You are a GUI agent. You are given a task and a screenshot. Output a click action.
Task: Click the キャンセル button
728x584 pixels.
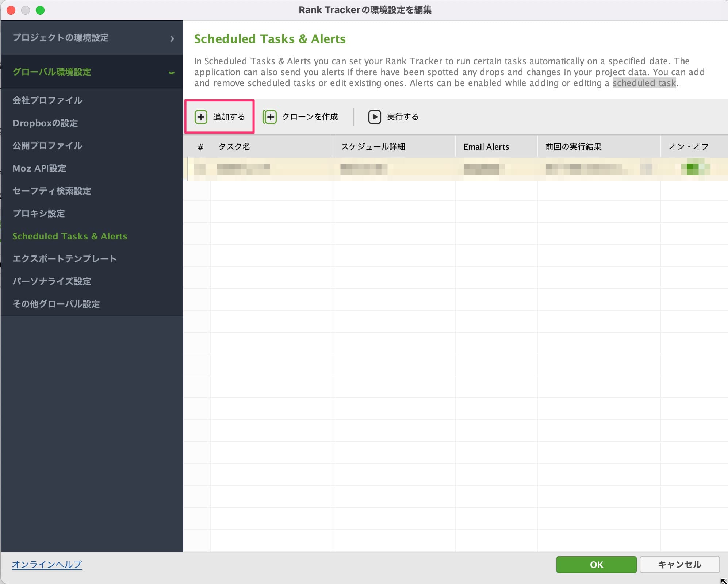pos(679,565)
